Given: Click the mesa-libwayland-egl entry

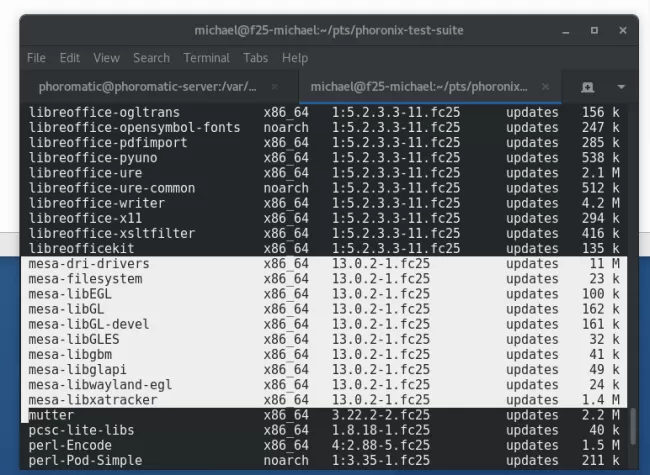Looking at the screenshot, I should pyautogui.click(x=100, y=385).
